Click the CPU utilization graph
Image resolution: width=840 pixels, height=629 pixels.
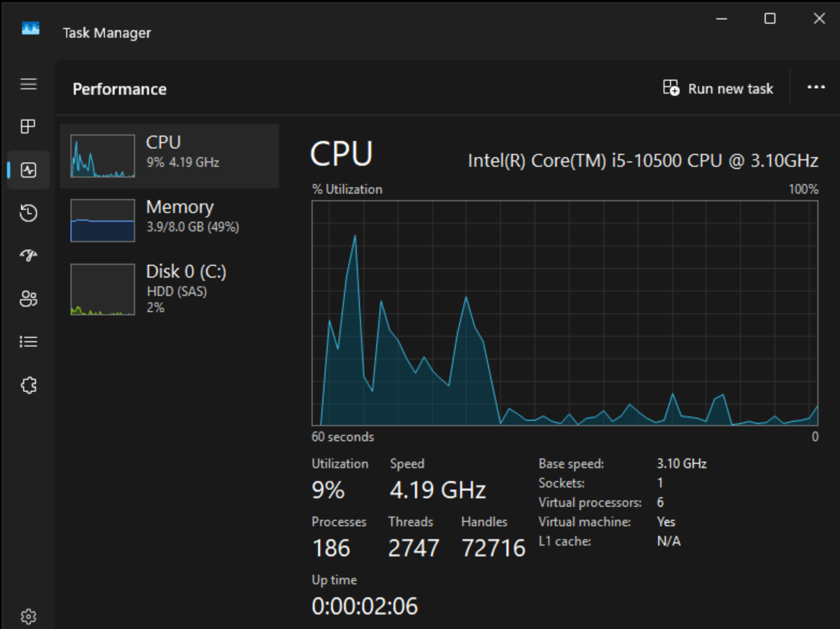pyautogui.click(x=565, y=313)
